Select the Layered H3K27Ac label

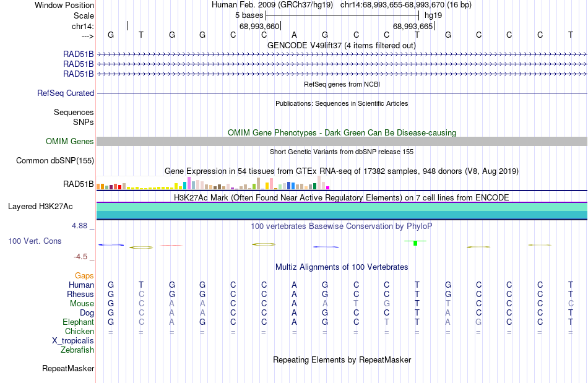point(40,206)
